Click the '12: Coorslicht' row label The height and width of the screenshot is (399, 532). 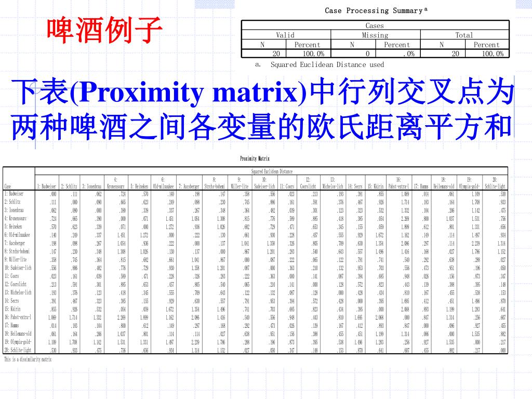[x=15, y=284]
